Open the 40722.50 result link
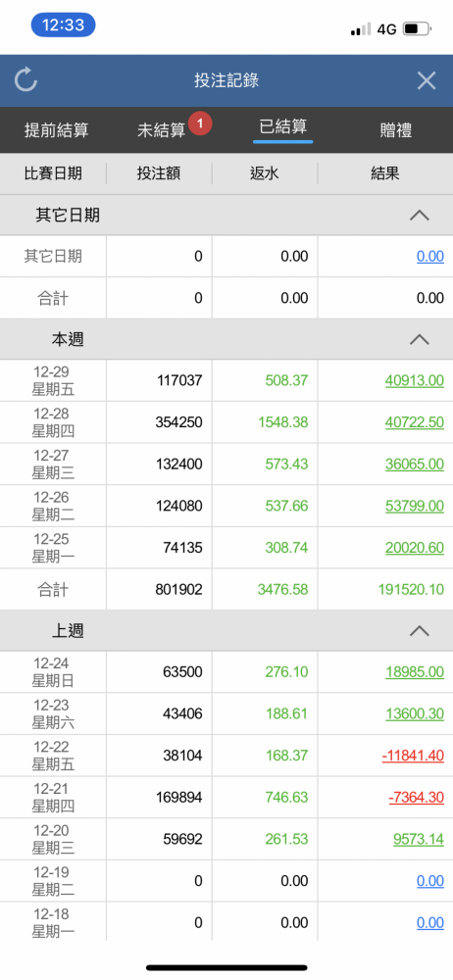453x980 pixels. tap(415, 421)
